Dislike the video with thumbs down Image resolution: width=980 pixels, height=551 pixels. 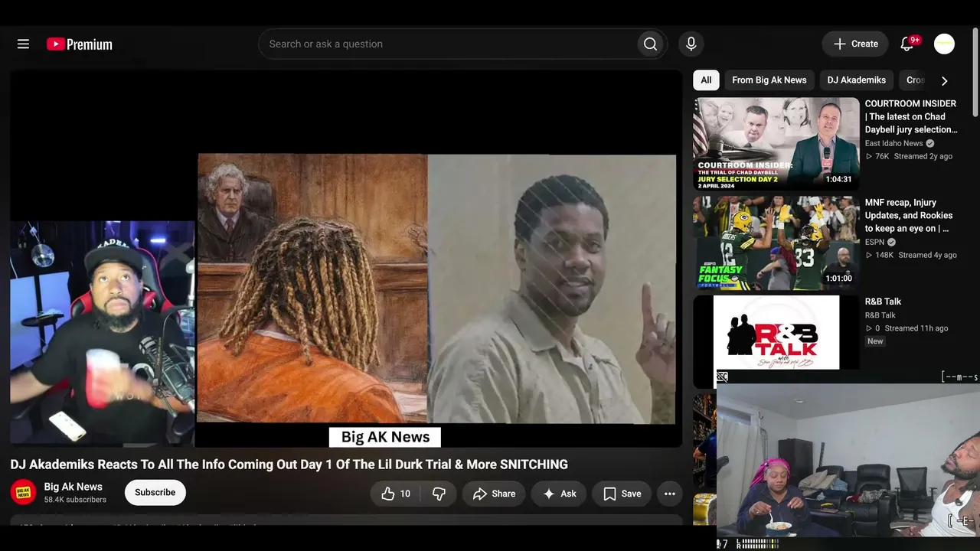(439, 494)
